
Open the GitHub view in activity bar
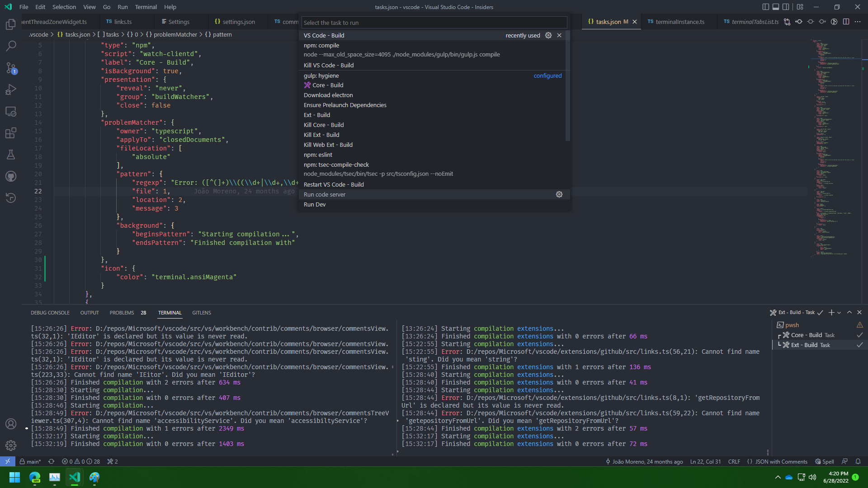click(x=11, y=176)
